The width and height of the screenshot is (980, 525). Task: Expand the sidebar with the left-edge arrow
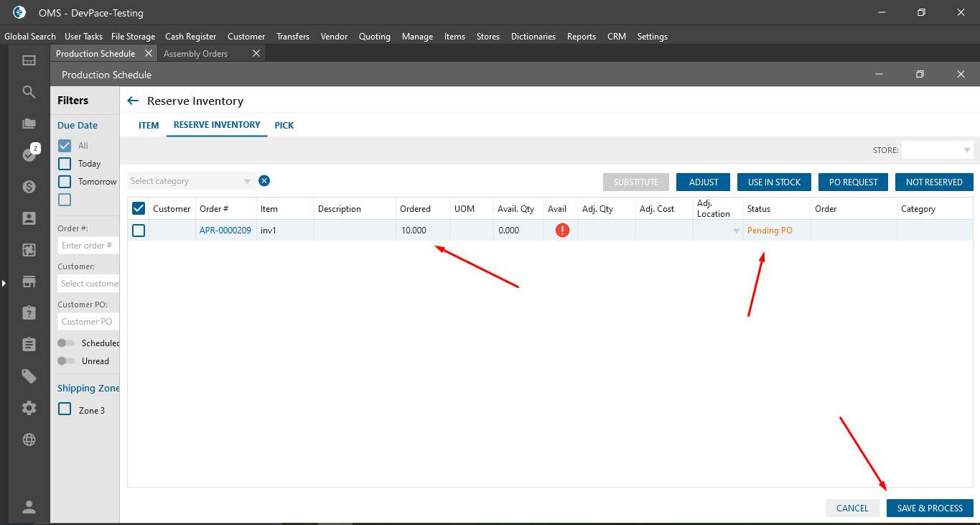click(x=3, y=284)
